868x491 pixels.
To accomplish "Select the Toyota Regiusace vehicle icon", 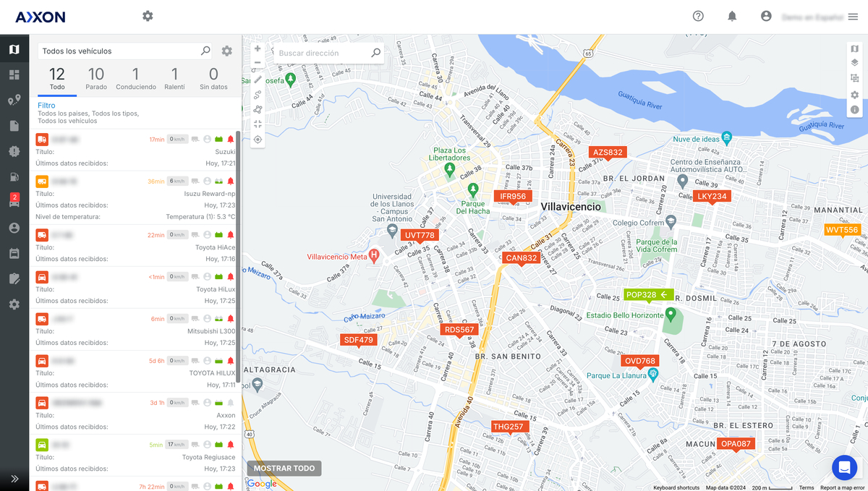I will tap(42, 445).
